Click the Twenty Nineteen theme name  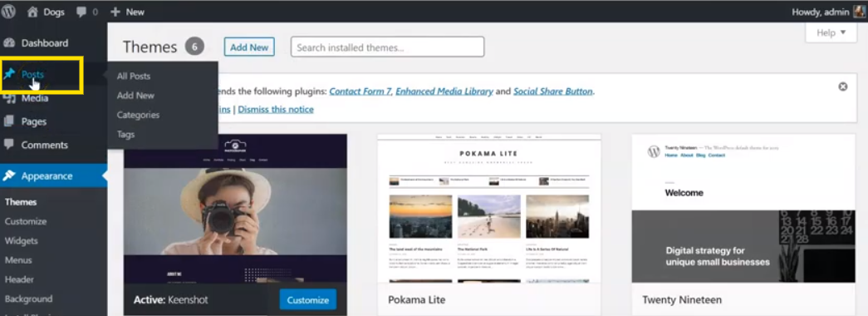(x=682, y=300)
